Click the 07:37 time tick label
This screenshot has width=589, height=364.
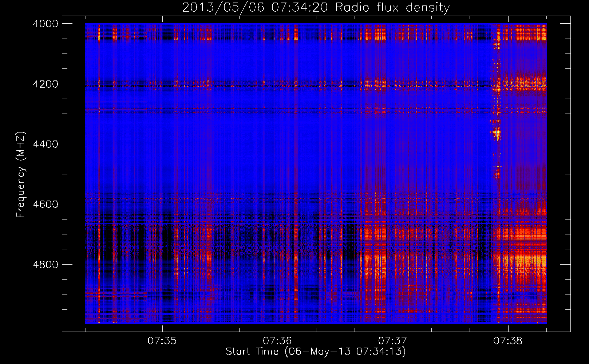pos(392,341)
